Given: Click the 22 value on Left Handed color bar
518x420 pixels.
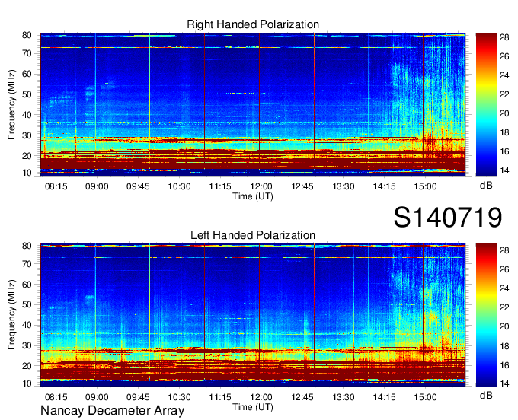Looking at the screenshot, I should (x=504, y=307).
